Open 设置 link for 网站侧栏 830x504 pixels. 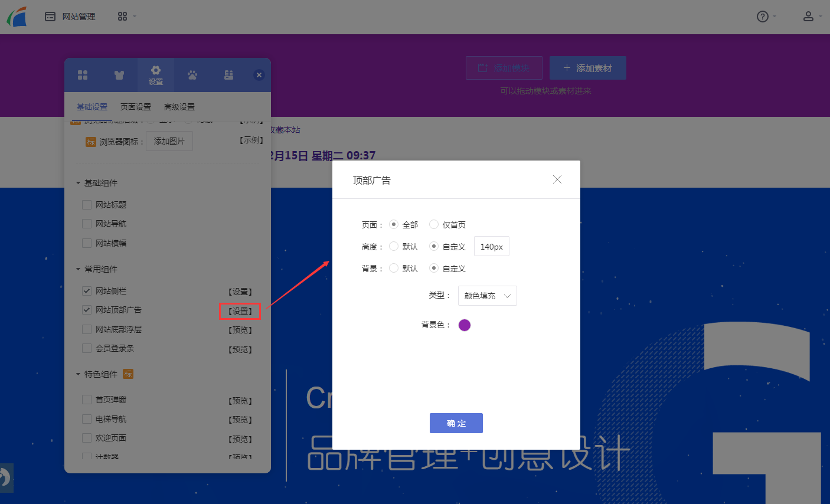click(x=240, y=292)
